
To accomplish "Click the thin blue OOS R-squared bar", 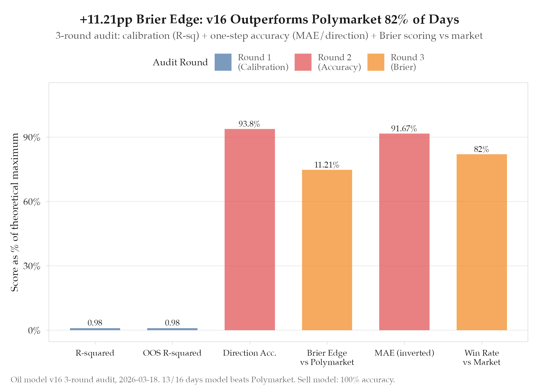I will pyautogui.click(x=172, y=329).
